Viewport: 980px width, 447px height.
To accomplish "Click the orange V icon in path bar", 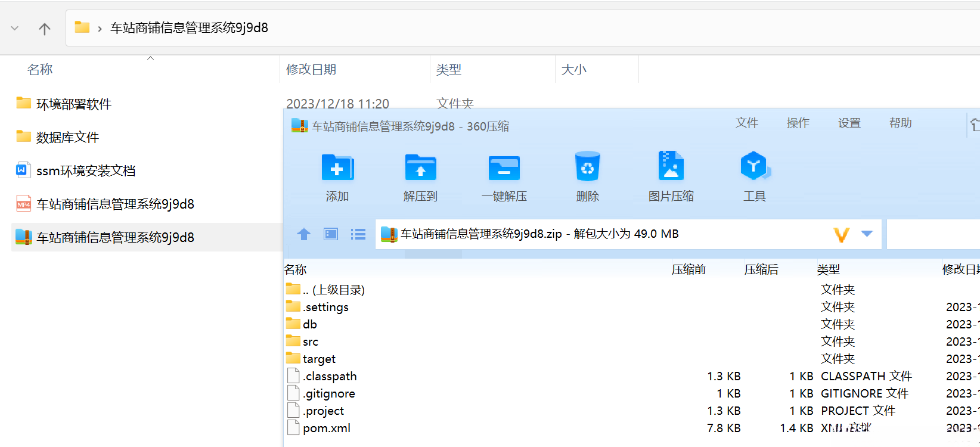I will pos(841,234).
